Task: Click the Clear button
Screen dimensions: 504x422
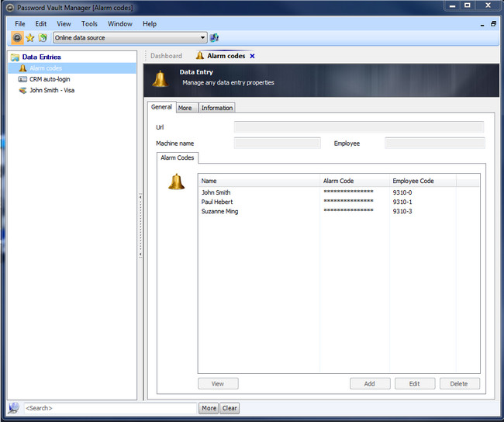Action: click(x=230, y=408)
